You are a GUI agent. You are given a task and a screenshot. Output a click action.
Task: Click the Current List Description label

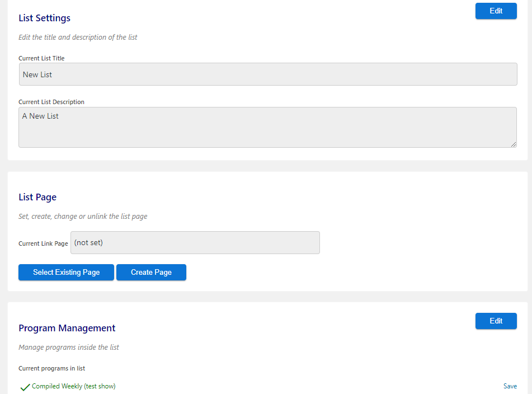(x=51, y=102)
